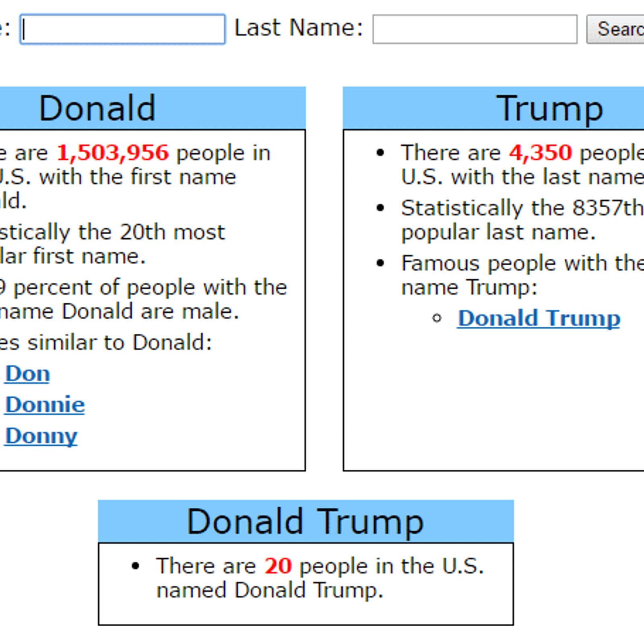Click the focused first name input field

[123, 29]
